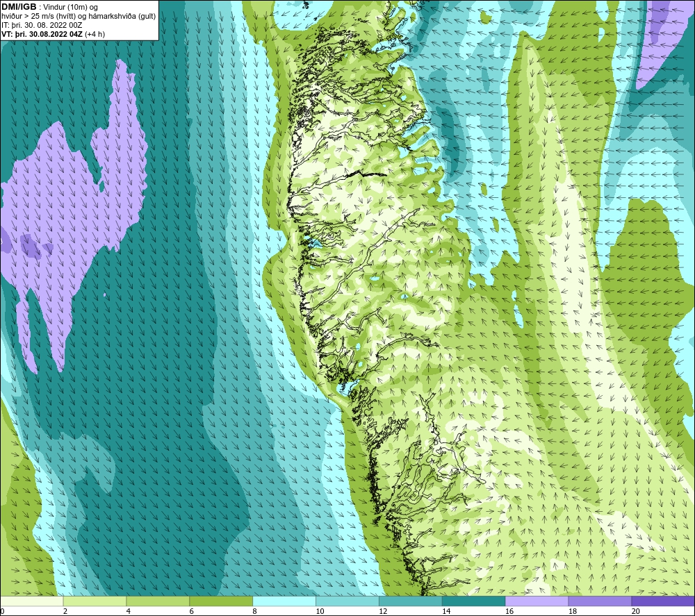The width and height of the screenshot is (695, 616).
Task: Click the 10–12 m/s light teal legend swatch
Action: pyautogui.click(x=347, y=601)
